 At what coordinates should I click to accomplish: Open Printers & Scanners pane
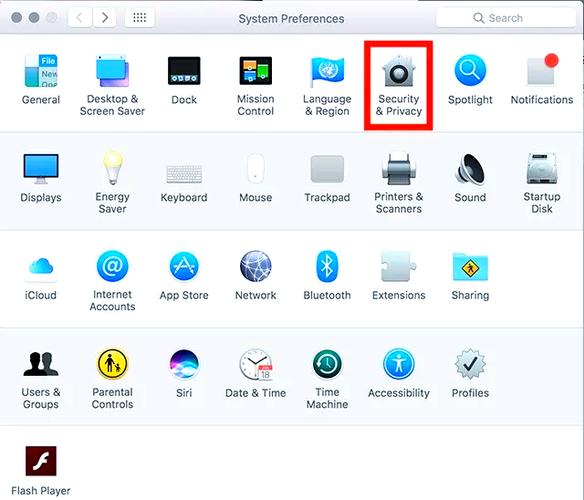pyautogui.click(x=399, y=183)
